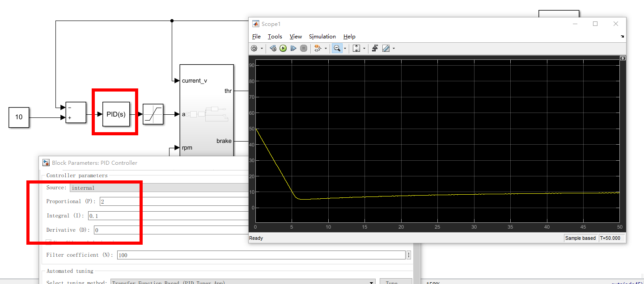Click the dock arrow in Scope1 menu bar
Image resolution: width=644 pixels, height=284 pixels.
coord(623,37)
